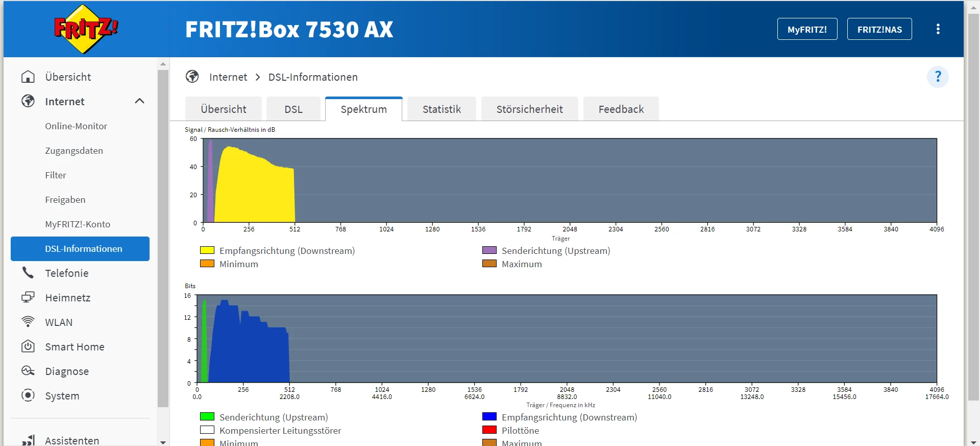Select DSL-Informationen in the sidebar

coord(80,249)
